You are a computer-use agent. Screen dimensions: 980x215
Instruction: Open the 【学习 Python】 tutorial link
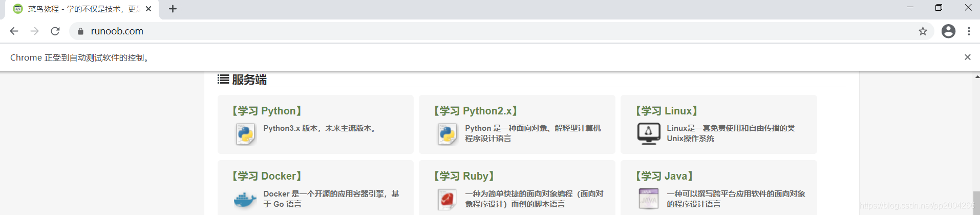click(x=266, y=111)
